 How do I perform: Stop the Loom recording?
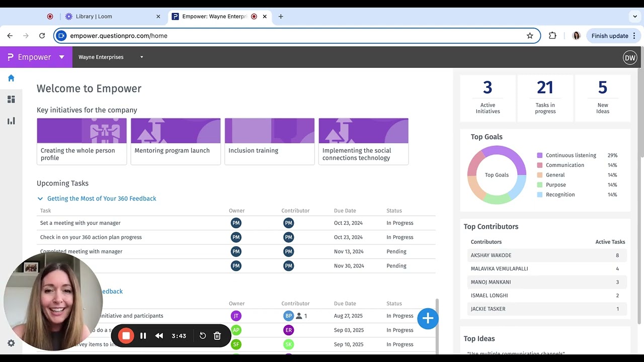point(126,336)
